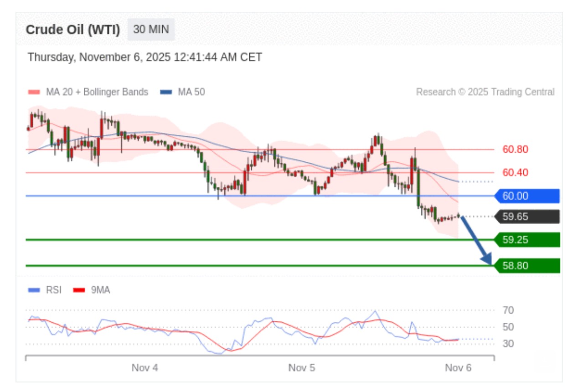Click the green 59.25 target price tag

click(527, 239)
